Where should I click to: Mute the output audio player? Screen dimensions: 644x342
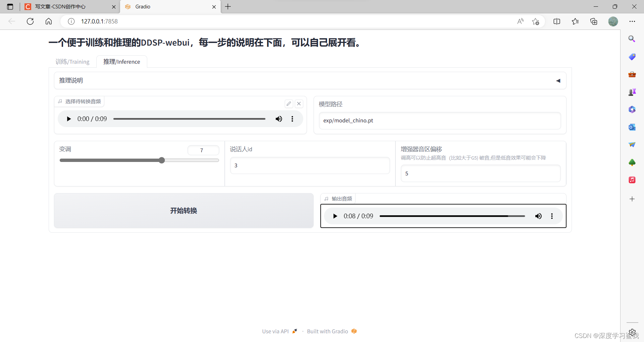pos(538,216)
